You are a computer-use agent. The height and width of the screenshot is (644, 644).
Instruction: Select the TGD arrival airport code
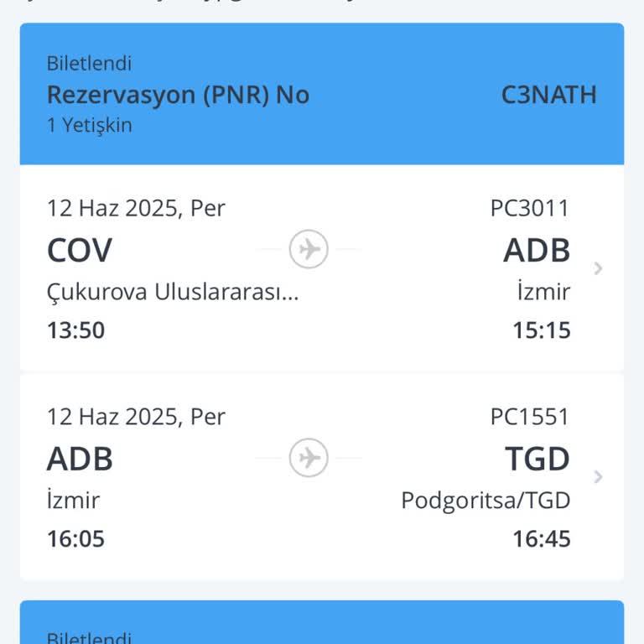coord(537,459)
